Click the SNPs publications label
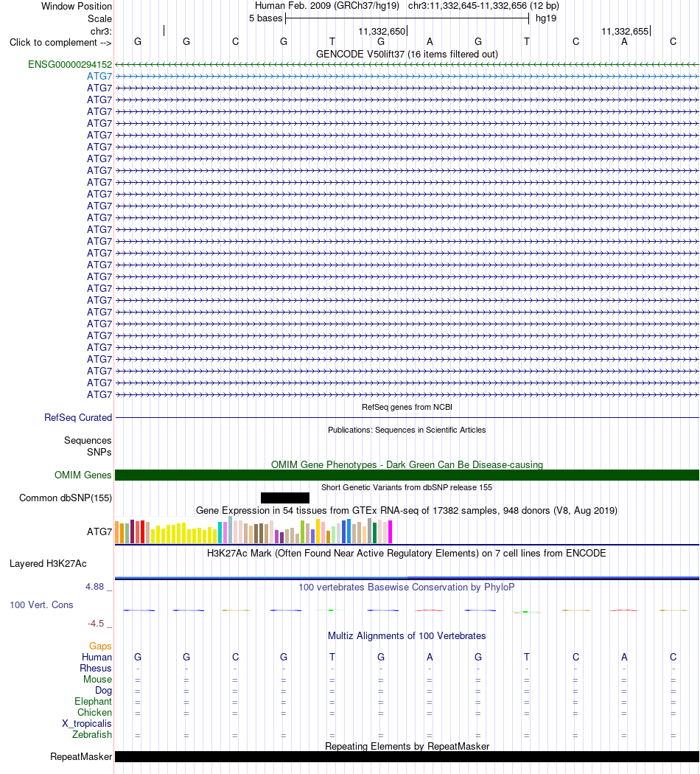The width and height of the screenshot is (700, 774). tap(99, 452)
